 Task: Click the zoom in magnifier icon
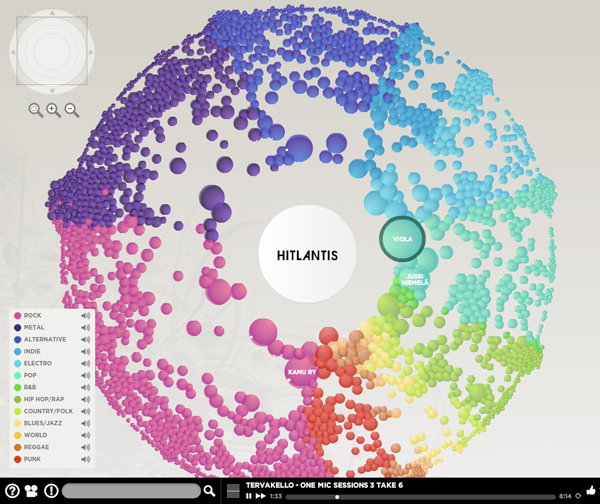54,110
